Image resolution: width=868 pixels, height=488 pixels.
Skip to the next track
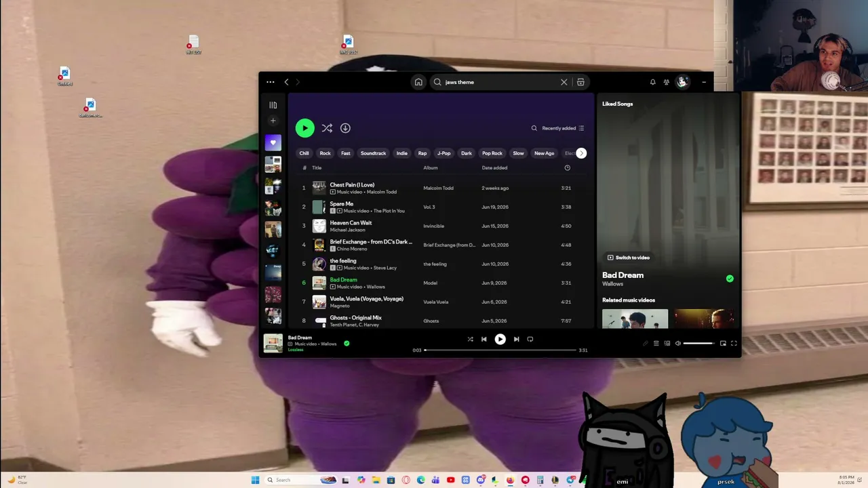(516, 340)
